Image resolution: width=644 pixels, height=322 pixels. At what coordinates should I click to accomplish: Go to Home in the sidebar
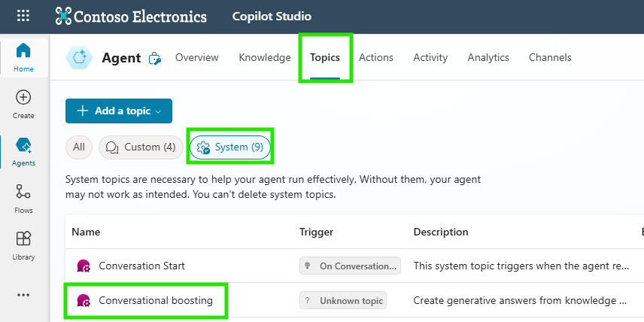coord(23,57)
